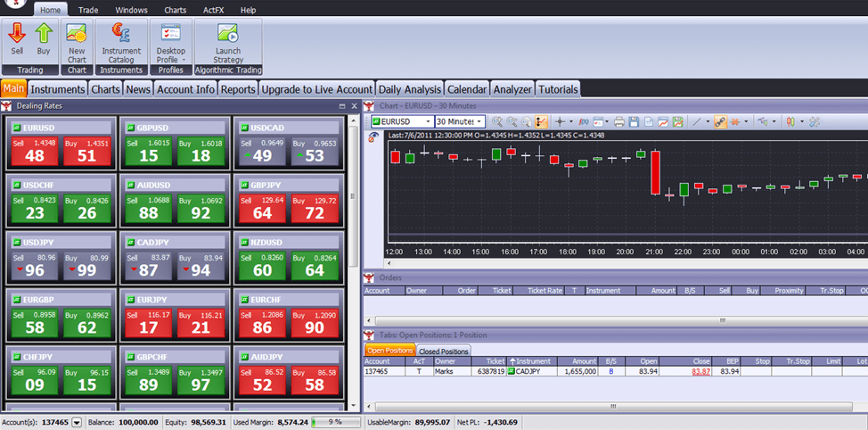Reset chart zoom with third magnifier icon

(x=526, y=122)
